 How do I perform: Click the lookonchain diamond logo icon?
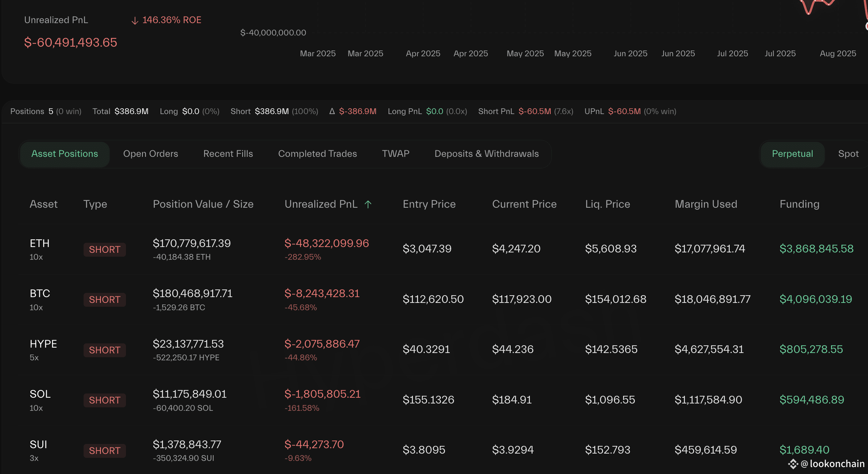click(793, 464)
